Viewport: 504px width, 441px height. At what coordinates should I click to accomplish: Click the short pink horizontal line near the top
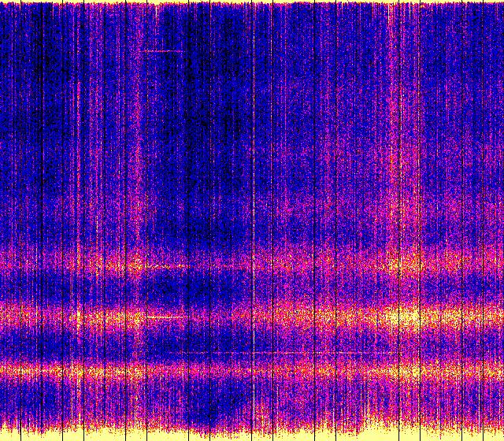coord(163,51)
